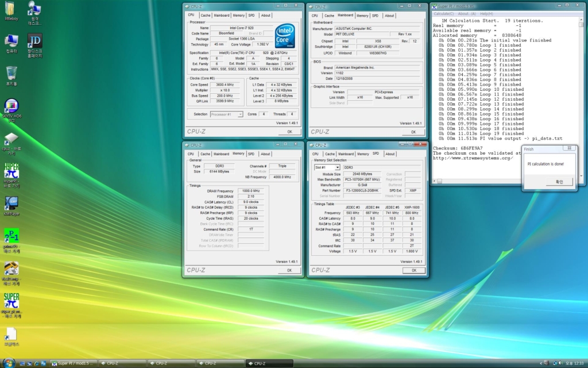Select the Recycle Bin icon
This screenshot has height=368, width=588.
[11, 75]
